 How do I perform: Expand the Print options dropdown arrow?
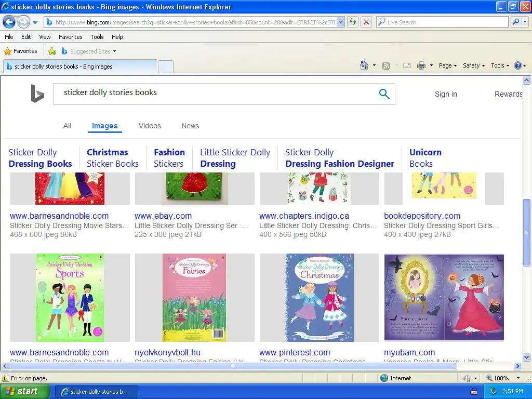pyautogui.click(x=432, y=65)
